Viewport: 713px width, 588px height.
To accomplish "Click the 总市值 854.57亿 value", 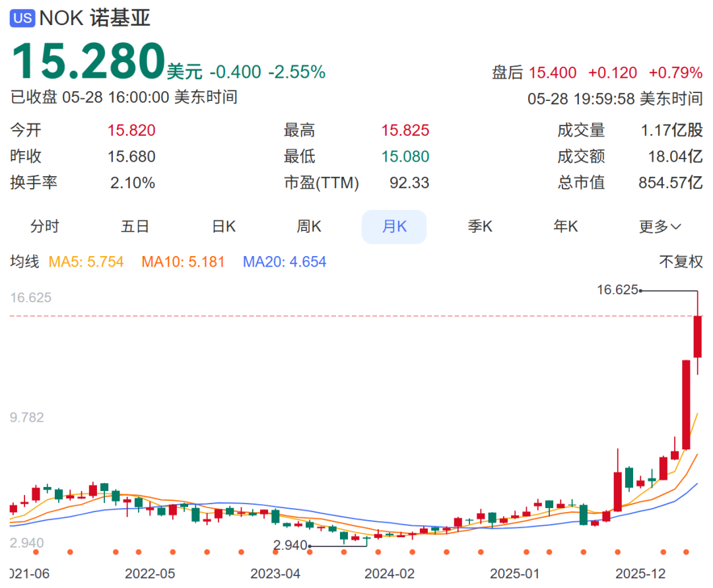I will pyautogui.click(x=671, y=183).
